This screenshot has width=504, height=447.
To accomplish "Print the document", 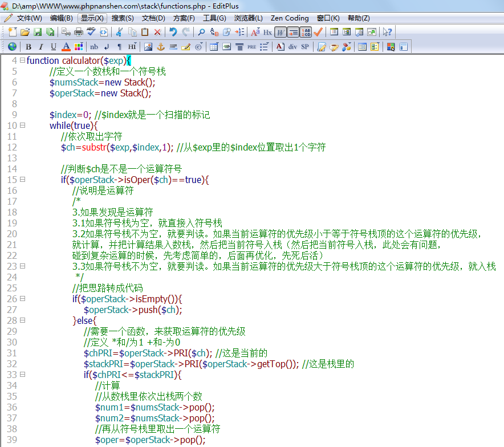I will tap(79, 32).
